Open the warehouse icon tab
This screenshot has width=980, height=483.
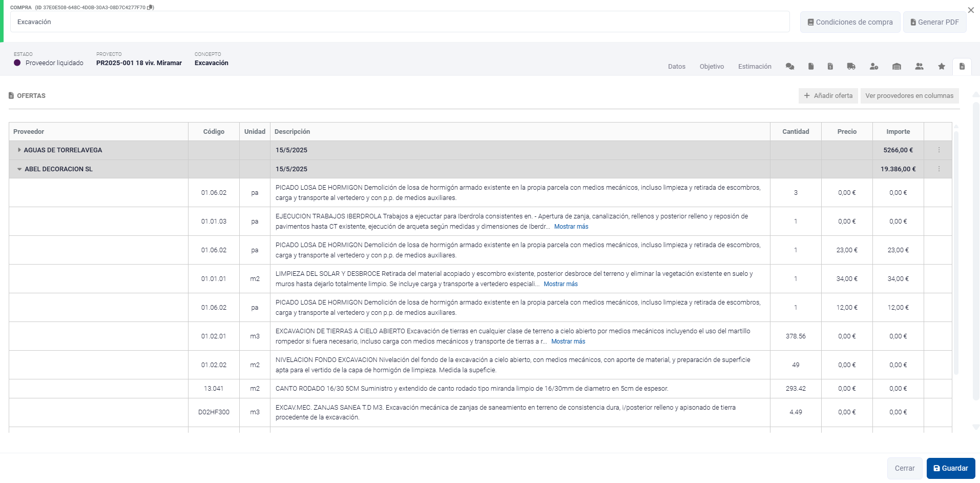point(896,67)
